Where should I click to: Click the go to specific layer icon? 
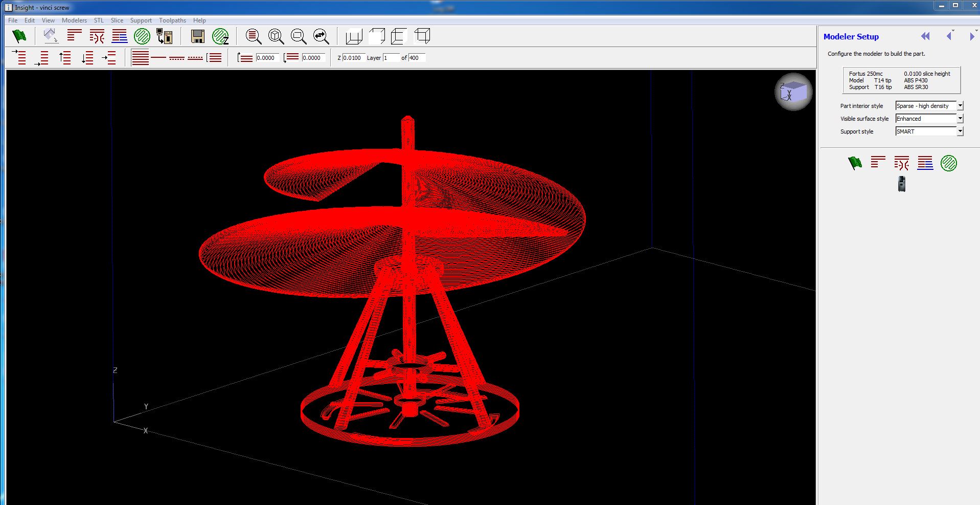[109, 57]
